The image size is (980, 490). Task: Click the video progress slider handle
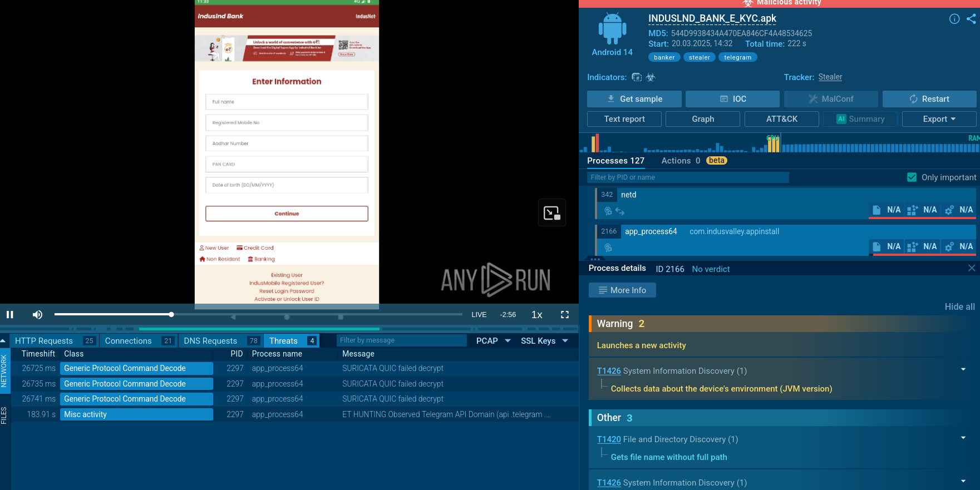click(x=171, y=315)
